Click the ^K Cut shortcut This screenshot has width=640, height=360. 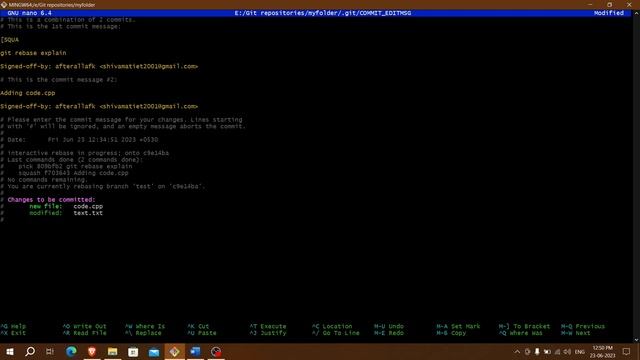(x=198, y=326)
